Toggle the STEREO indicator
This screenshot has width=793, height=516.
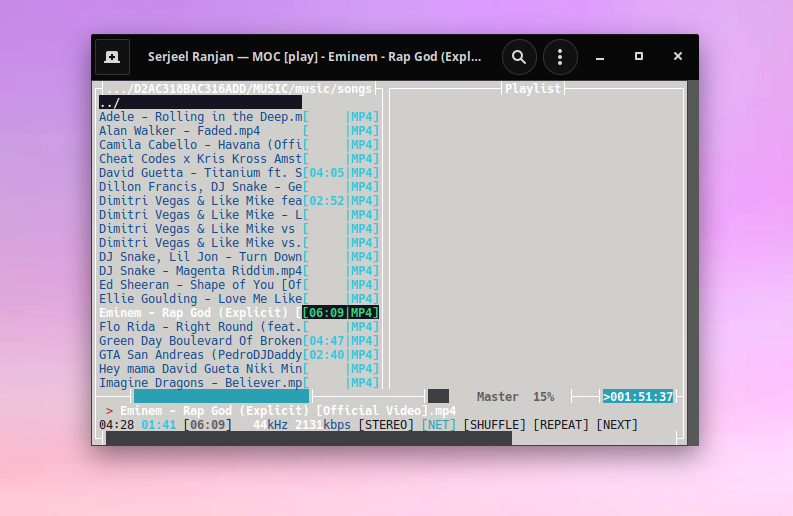[386, 424]
